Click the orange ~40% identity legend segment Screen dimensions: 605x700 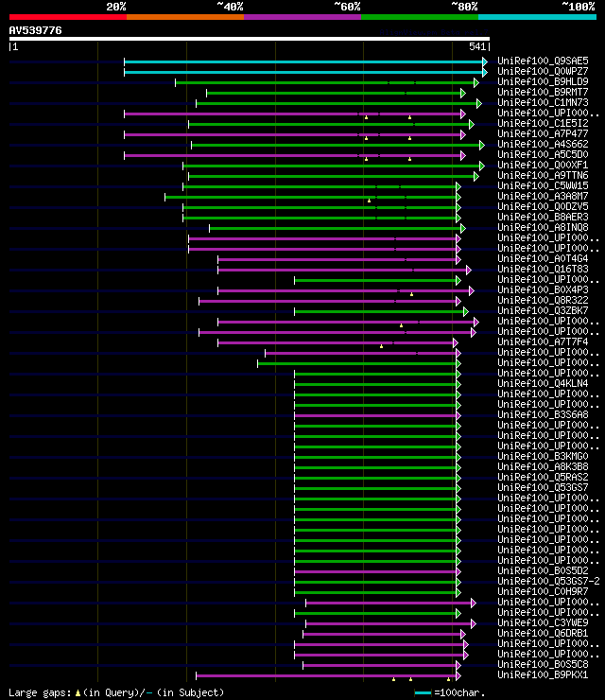click(185, 17)
